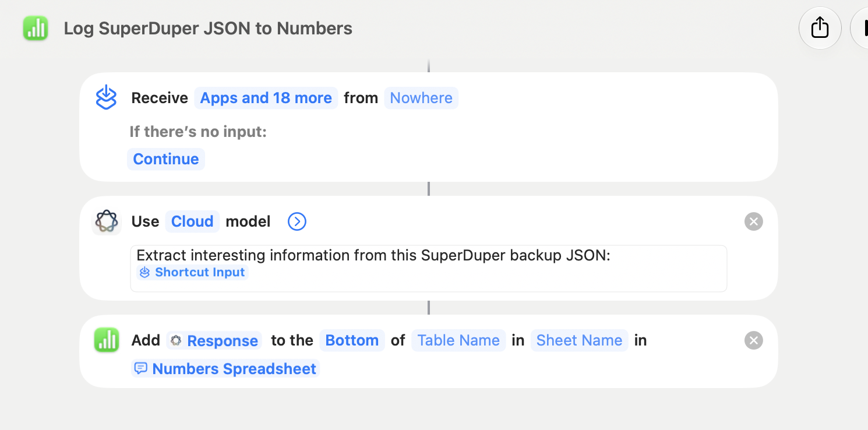Click the Numbers shortcut icon beside the title

point(36,29)
